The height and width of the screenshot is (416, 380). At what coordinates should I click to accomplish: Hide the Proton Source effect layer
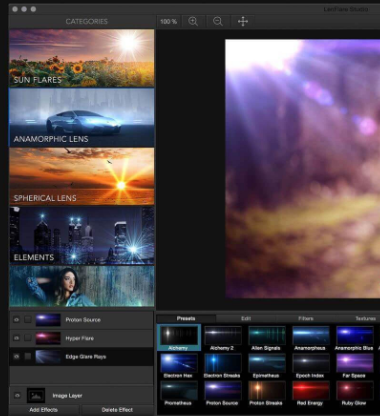click(16, 320)
